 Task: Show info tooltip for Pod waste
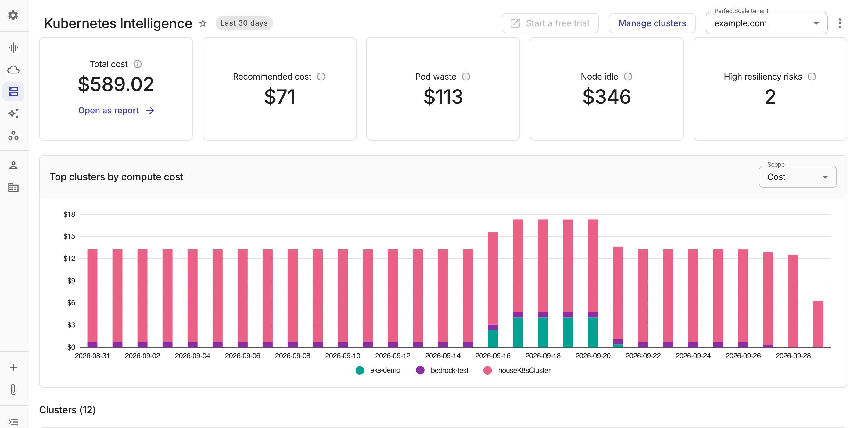click(466, 77)
